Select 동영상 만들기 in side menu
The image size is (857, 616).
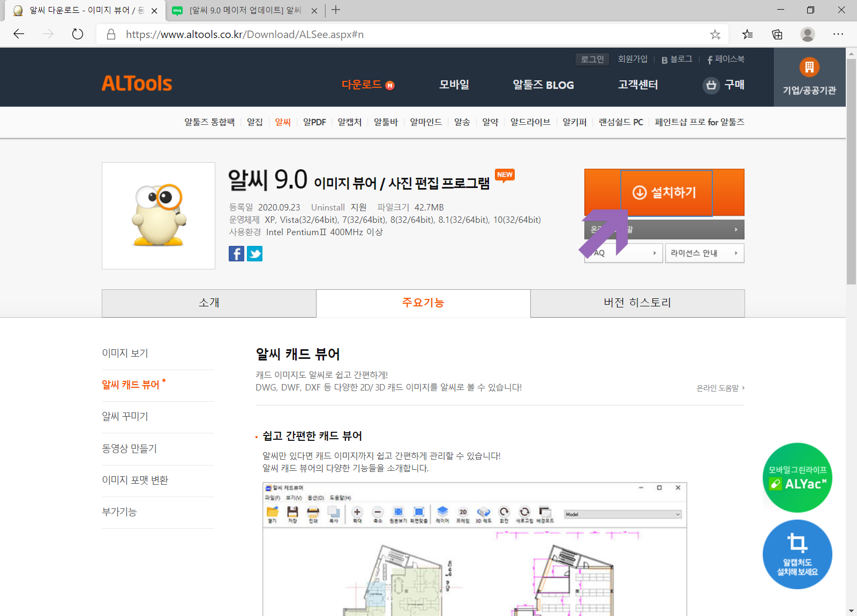(130, 448)
